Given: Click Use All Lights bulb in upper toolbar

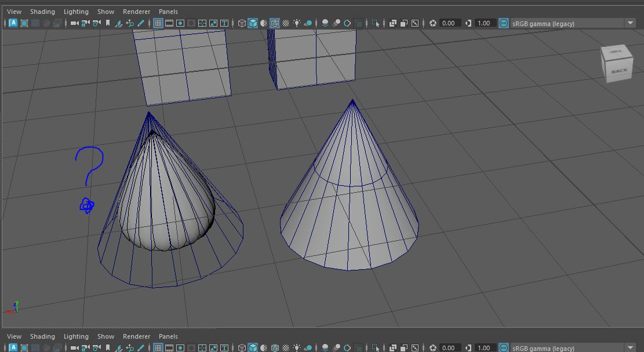Looking at the screenshot, I should click(297, 23).
